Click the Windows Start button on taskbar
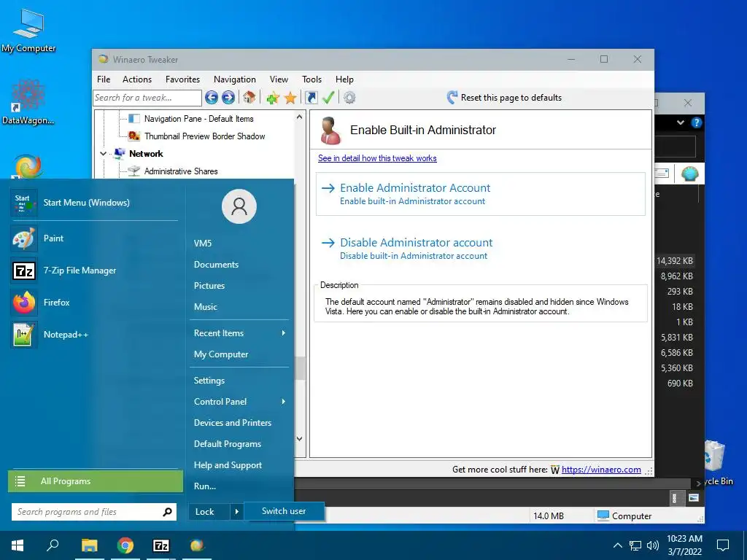747x560 pixels. pos(18,545)
